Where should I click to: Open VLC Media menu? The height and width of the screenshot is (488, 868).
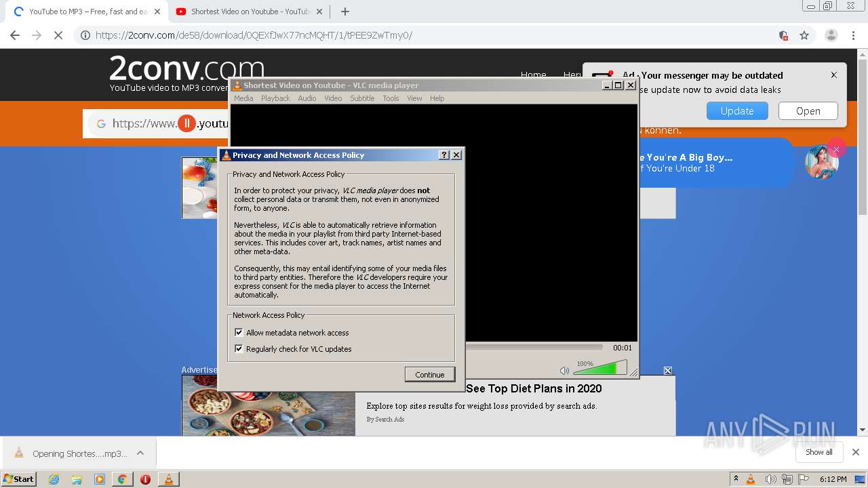pos(243,98)
